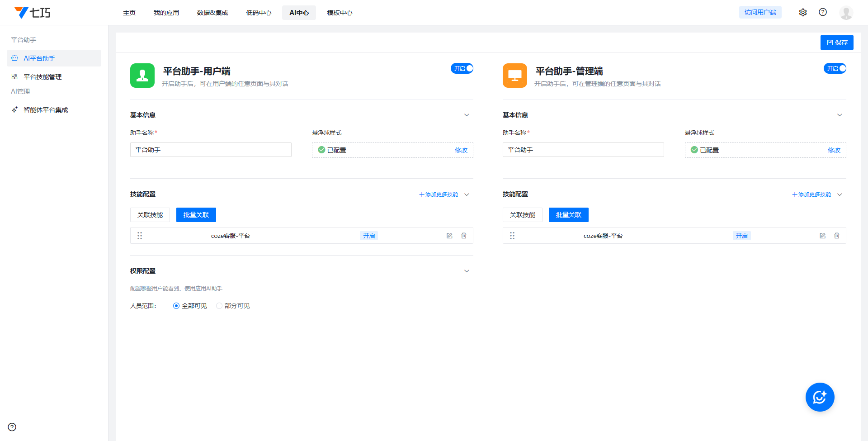
Task: Delete coze客服-平台 skill in 用户端 panel
Action: point(464,236)
